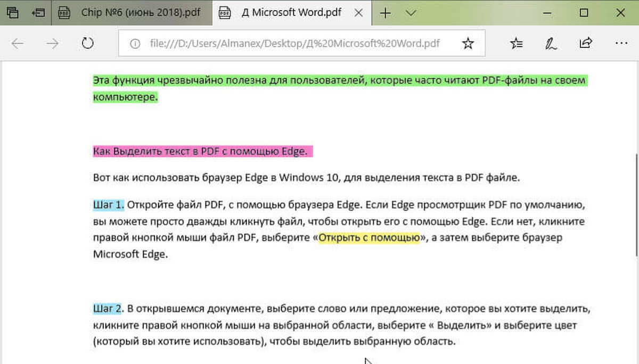
Task: Set these tabs aside icon
Action: pyautogui.click(x=38, y=12)
